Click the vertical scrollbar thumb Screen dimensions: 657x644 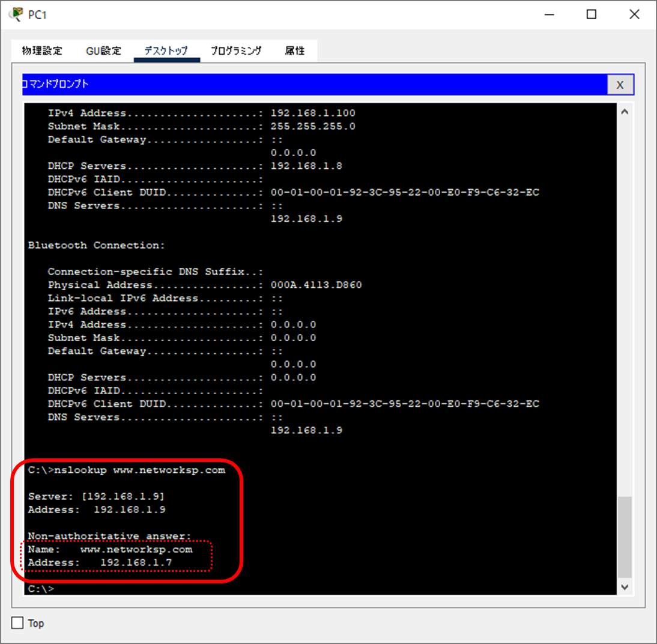(625, 537)
